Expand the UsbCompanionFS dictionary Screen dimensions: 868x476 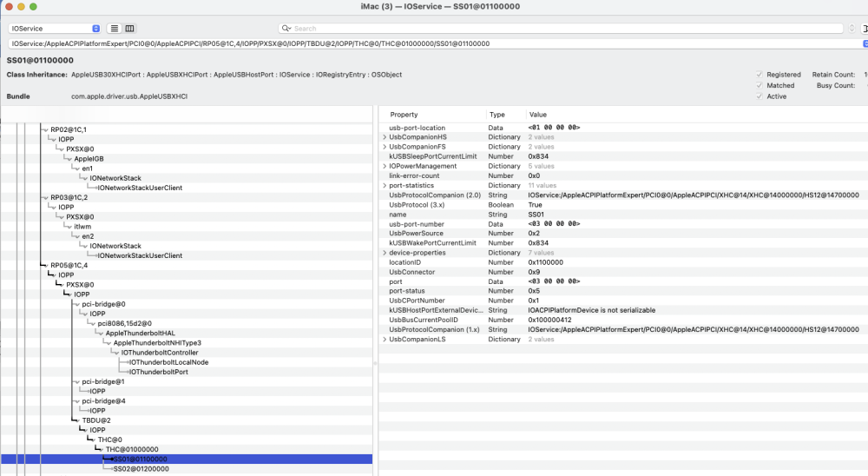click(x=385, y=147)
